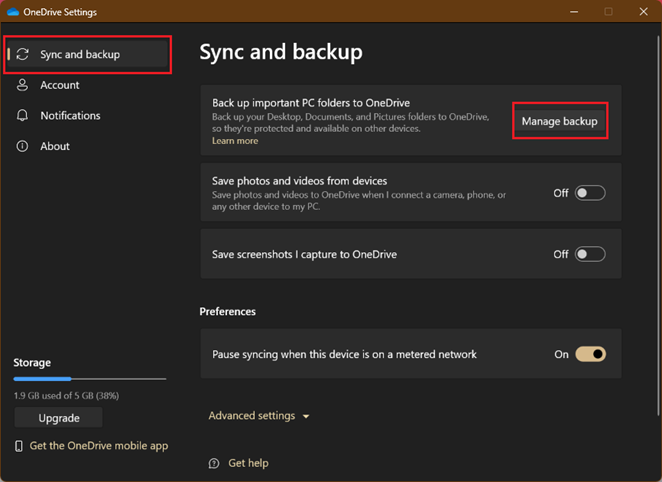Viewport: 662px width, 482px height.
Task: Click the Manage backup button
Action: (559, 121)
